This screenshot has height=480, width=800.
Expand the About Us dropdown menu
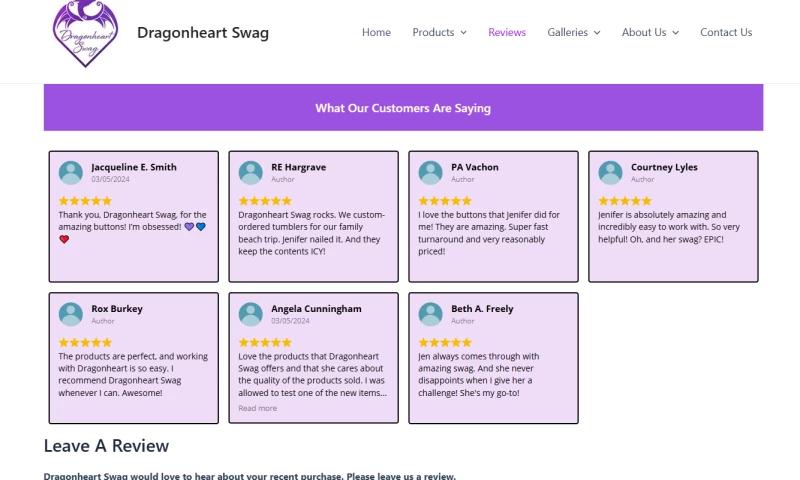coord(650,32)
